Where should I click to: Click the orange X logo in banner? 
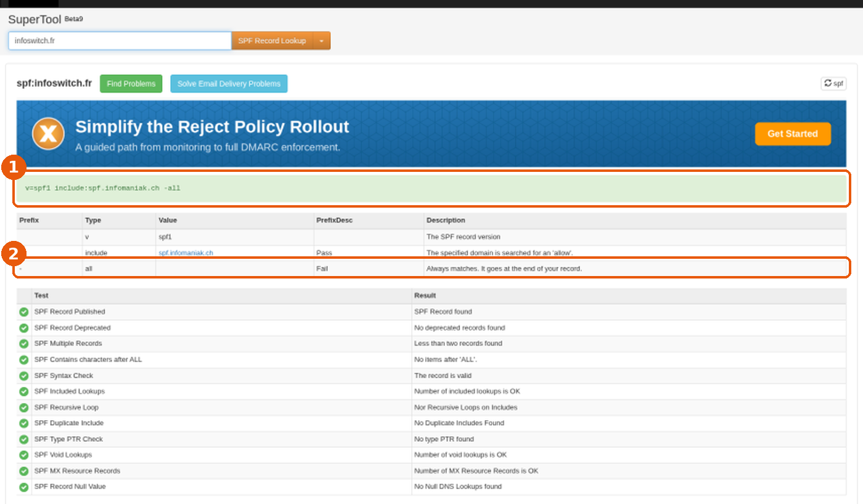[x=48, y=134]
